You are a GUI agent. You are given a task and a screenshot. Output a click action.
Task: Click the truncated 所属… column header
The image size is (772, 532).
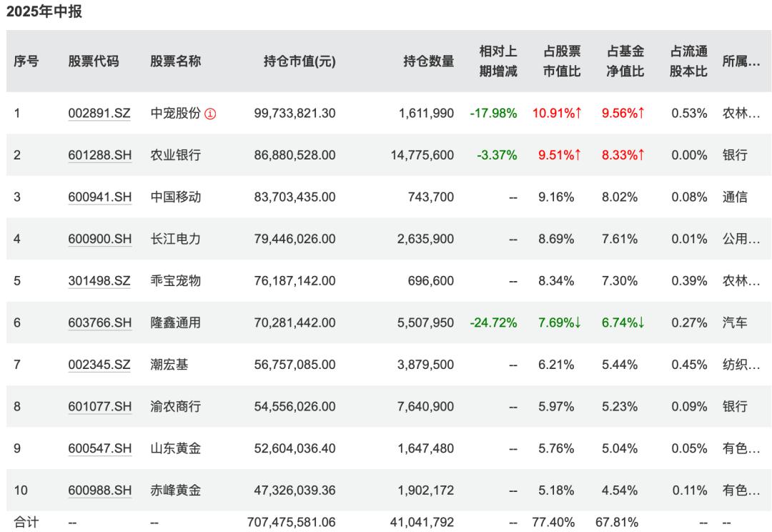(741, 61)
